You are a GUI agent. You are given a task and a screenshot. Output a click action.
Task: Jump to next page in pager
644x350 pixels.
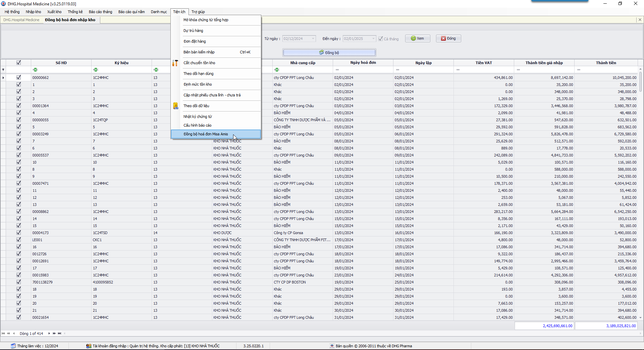(x=54, y=334)
